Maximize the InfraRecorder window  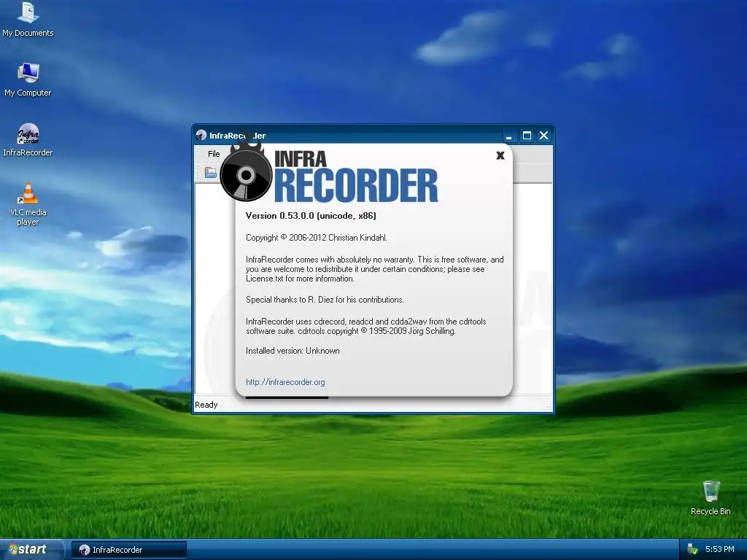click(527, 136)
